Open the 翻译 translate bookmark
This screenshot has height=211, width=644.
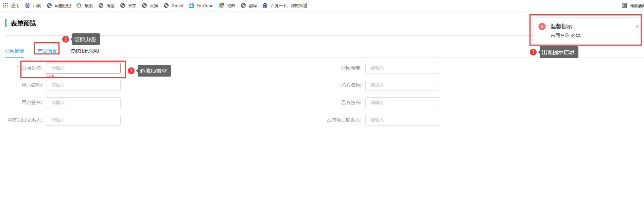click(x=249, y=5)
